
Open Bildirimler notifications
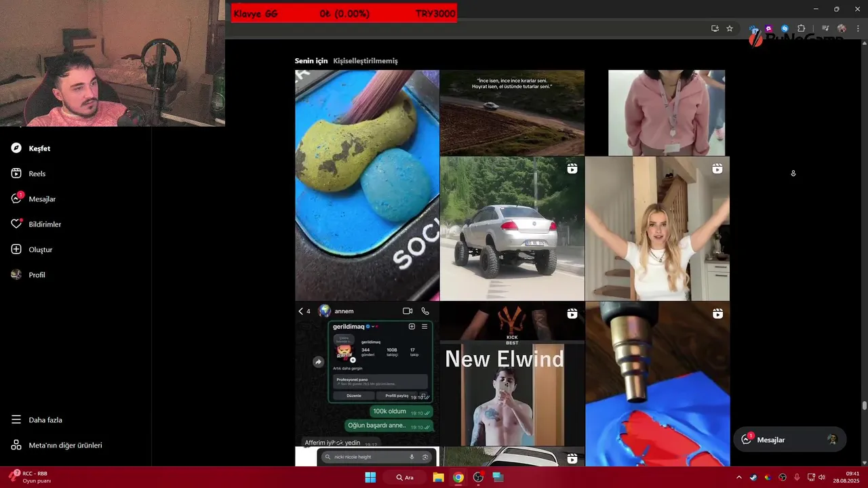coord(36,224)
